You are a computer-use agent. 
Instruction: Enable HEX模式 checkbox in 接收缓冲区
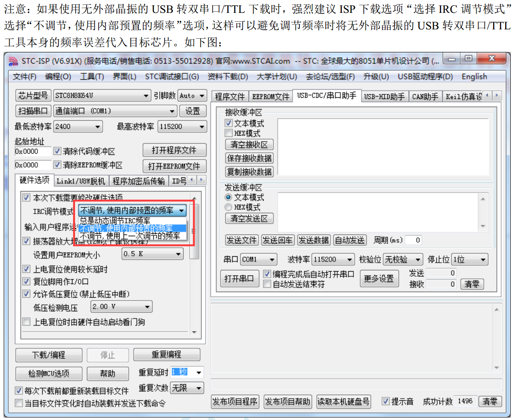[229, 133]
